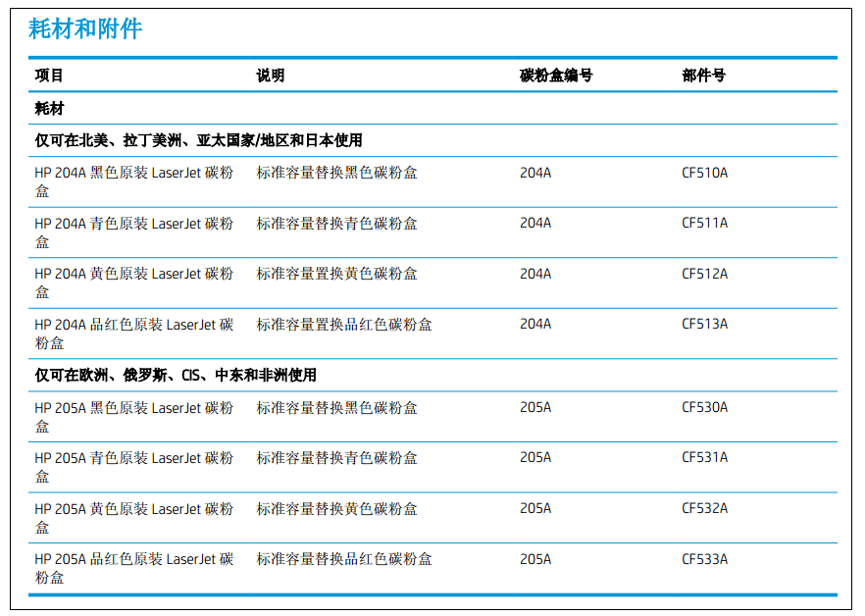
Task: Select row 仅可在北美、拉丁美洲、亚太国家/地区和日本使用
Action: coord(432,140)
